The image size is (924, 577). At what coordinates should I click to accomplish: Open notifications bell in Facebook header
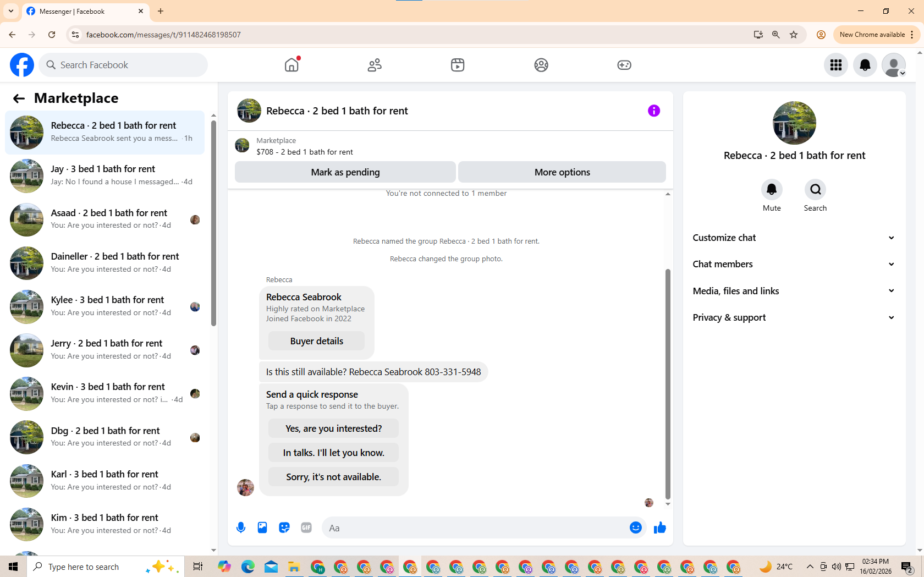(x=865, y=65)
